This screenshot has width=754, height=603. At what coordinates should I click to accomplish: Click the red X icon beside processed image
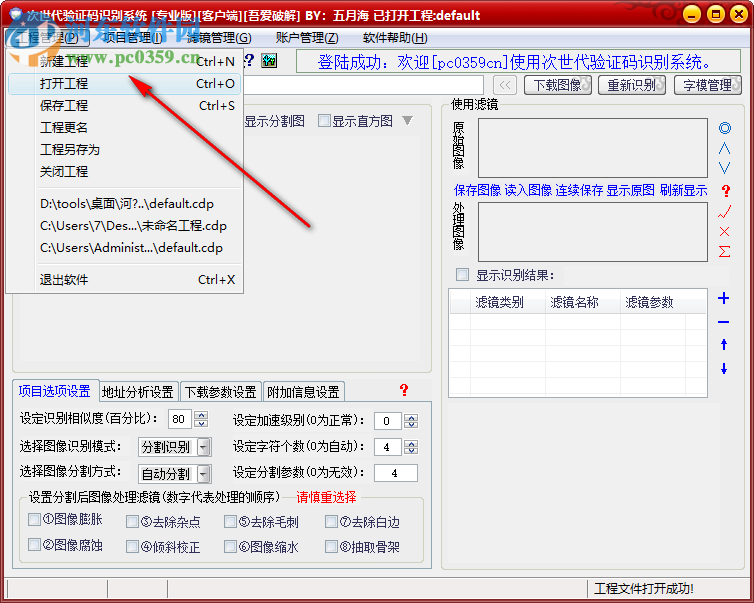tap(725, 231)
